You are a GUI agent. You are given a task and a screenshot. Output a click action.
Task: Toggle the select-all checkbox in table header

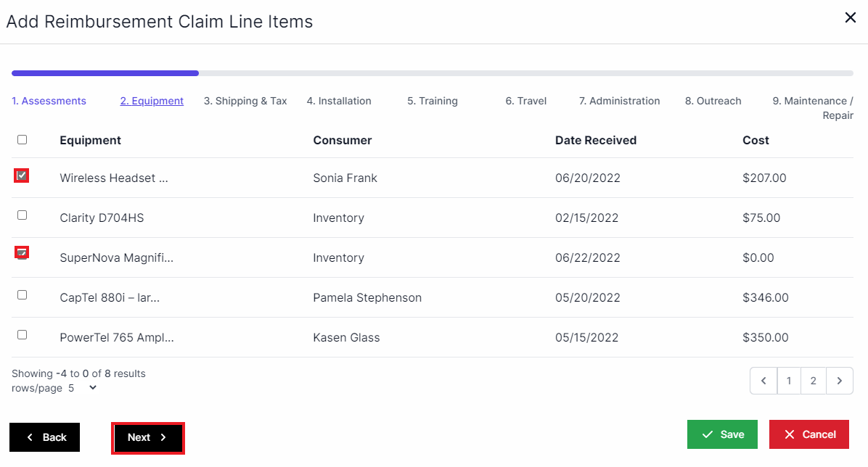coord(21,139)
